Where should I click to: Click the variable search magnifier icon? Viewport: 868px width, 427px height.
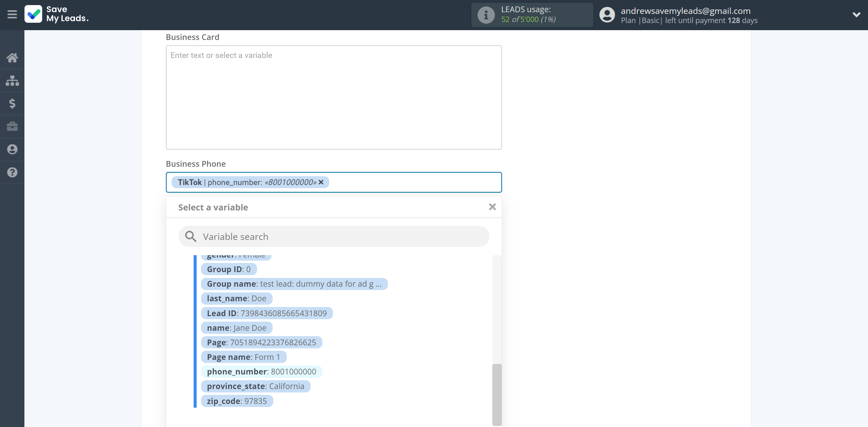click(191, 237)
